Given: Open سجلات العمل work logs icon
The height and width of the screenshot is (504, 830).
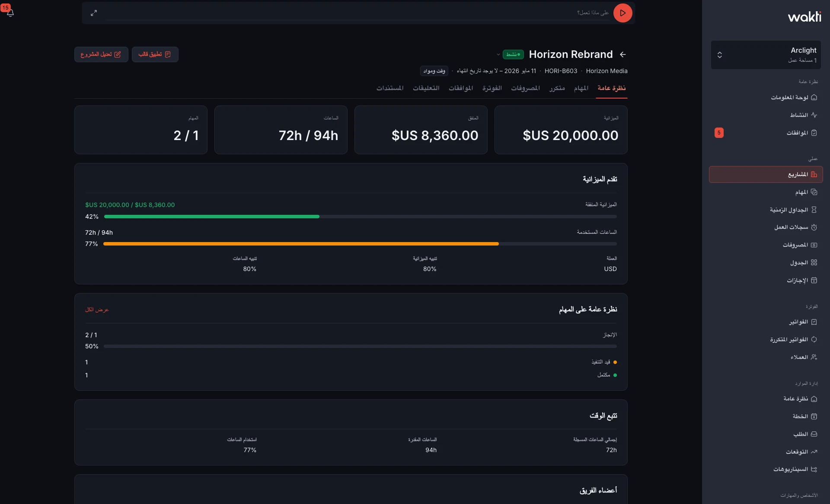Looking at the screenshot, I should tap(814, 227).
